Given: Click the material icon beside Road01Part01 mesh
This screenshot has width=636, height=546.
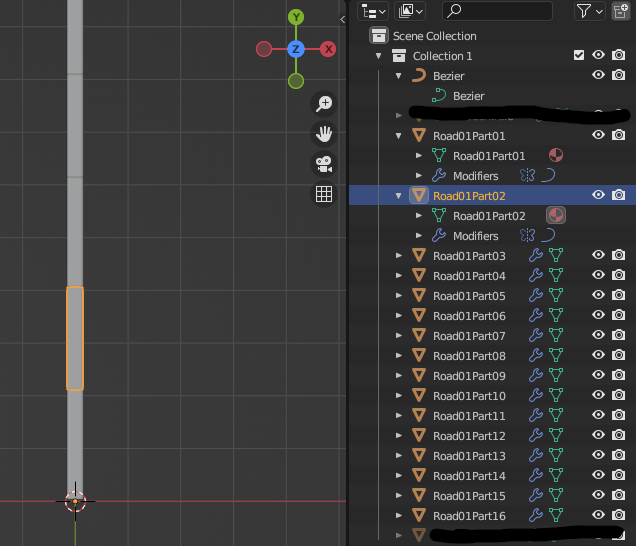Looking at the screenshot, I should 556,155.
